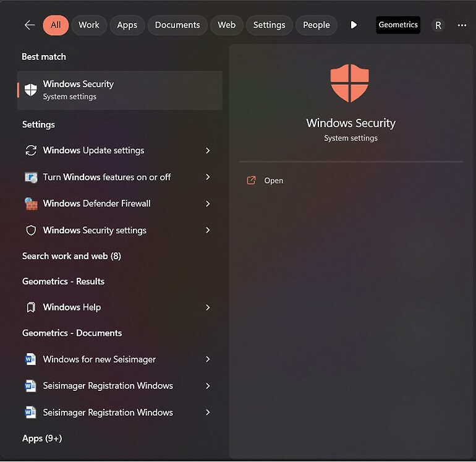Click Open in the preview pane
This screenshot has height=462, width=476.
273,181
